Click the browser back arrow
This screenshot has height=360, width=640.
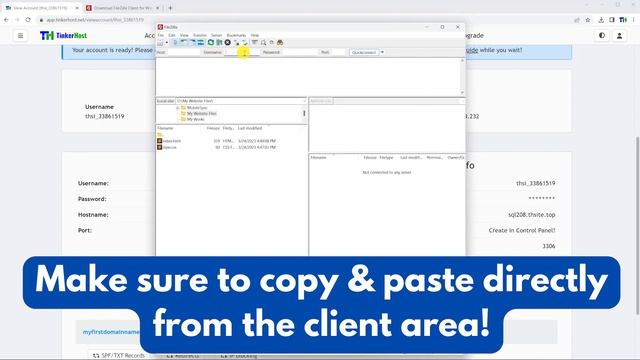(x=7, y=20)
